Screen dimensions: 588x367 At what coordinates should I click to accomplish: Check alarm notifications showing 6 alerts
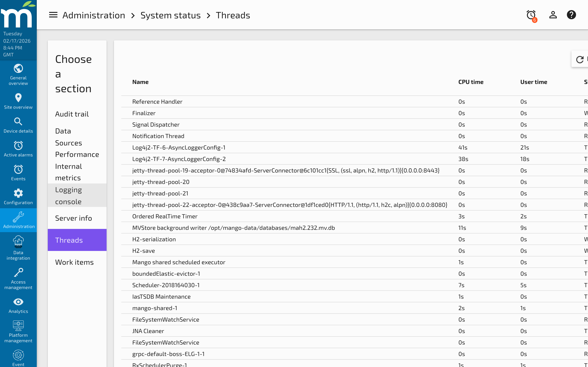click(x=531, y=15)
